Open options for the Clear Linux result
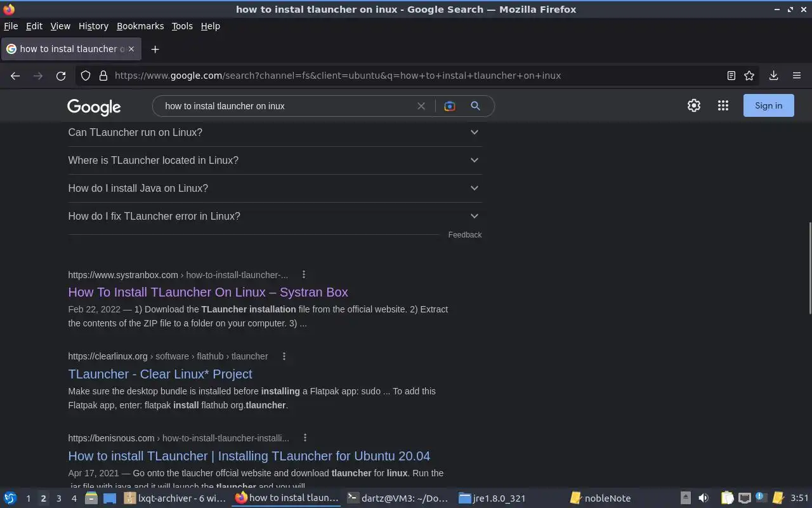The height and width of the screenshot is (508, 812). pyautogui.click(x=284, y=356)
